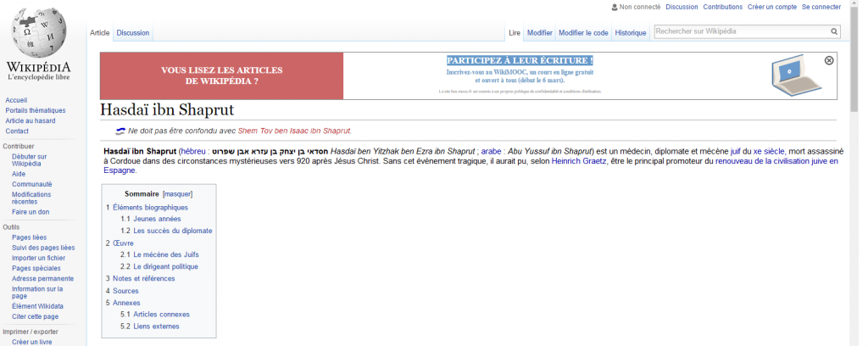This screenshot has width=868, height=346.
Task: Open the juif link
Action: [x=736, y=151]
